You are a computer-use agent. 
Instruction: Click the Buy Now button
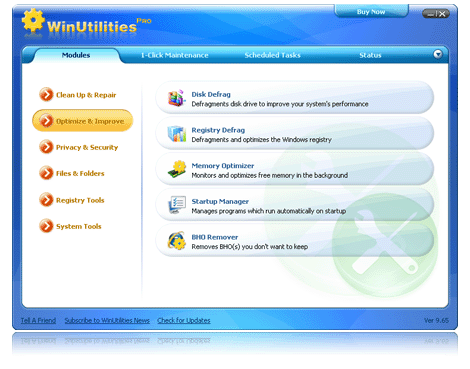[x=371, y=12]
